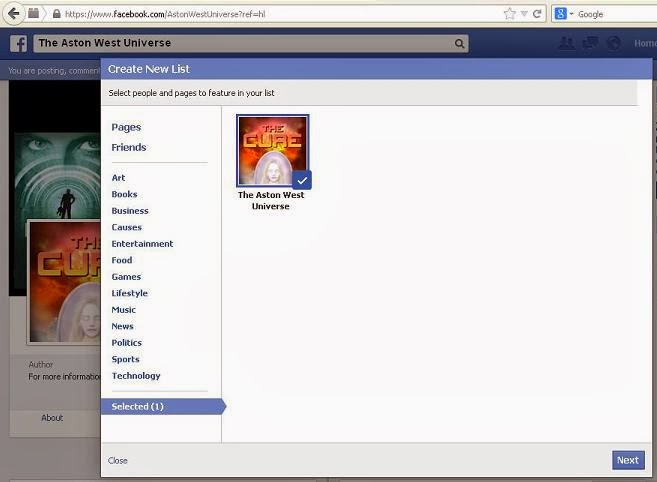
Task: Open the notifications globe icon
Action: pyautogui.click(x=613, y=43)
